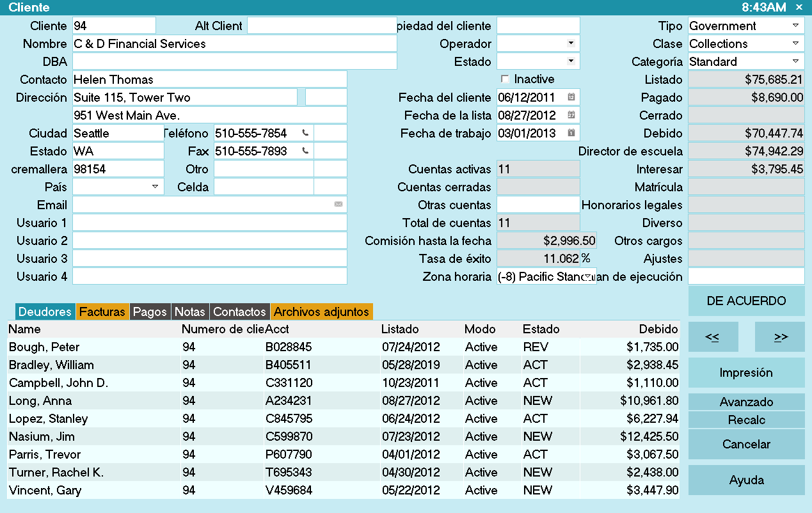Screen dimensions: 812x513
Task: Click the Comisión hasta la fecha value $2,996.50
Action: (546, 241)
